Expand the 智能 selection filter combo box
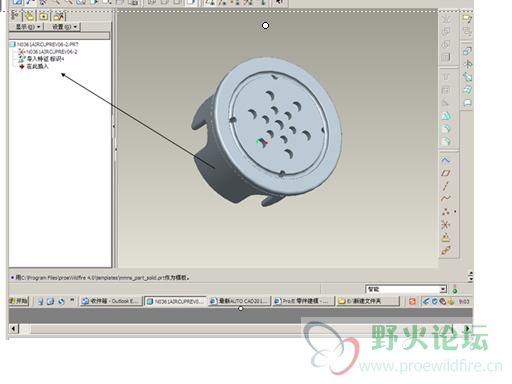 406,289
